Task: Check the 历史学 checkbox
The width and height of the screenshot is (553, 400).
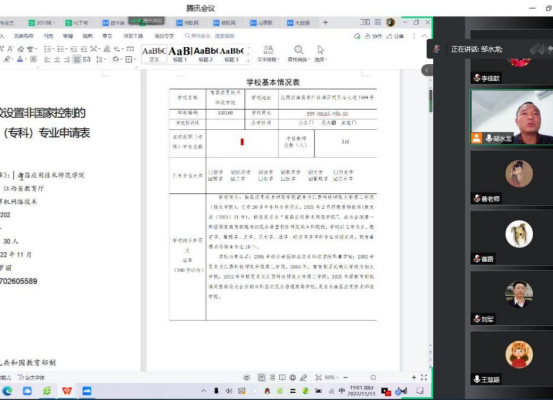Action: [x=335, y=172]
